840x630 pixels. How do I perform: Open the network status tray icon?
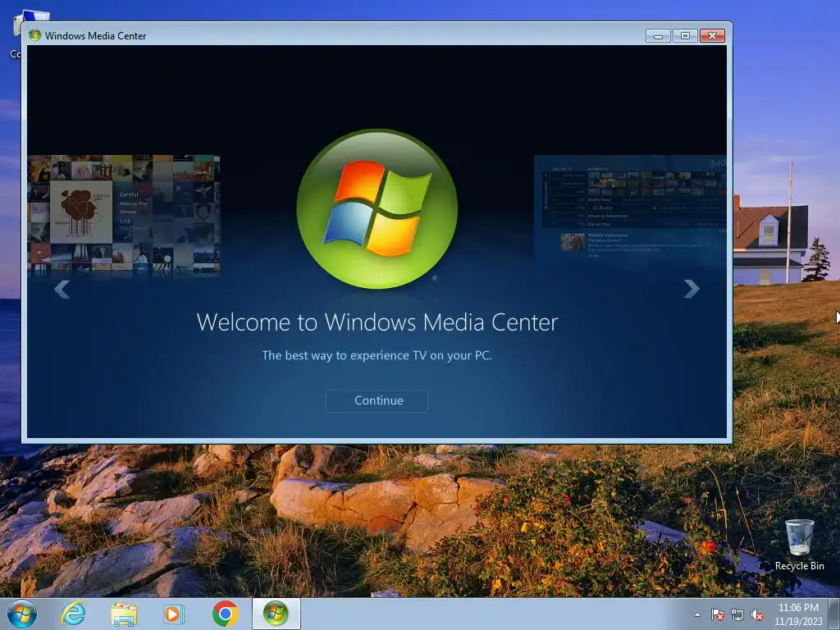tap(737, 614)
